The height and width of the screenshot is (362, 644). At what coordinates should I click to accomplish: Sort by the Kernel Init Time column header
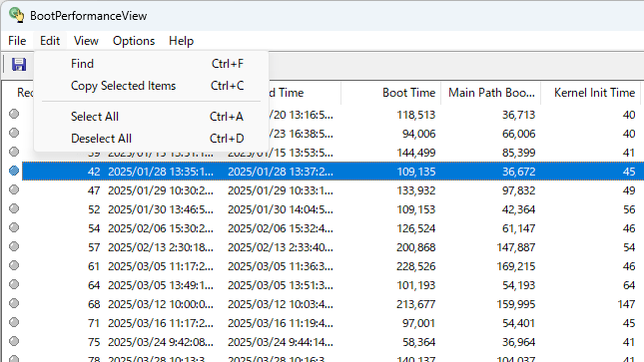tap(591, 93)
